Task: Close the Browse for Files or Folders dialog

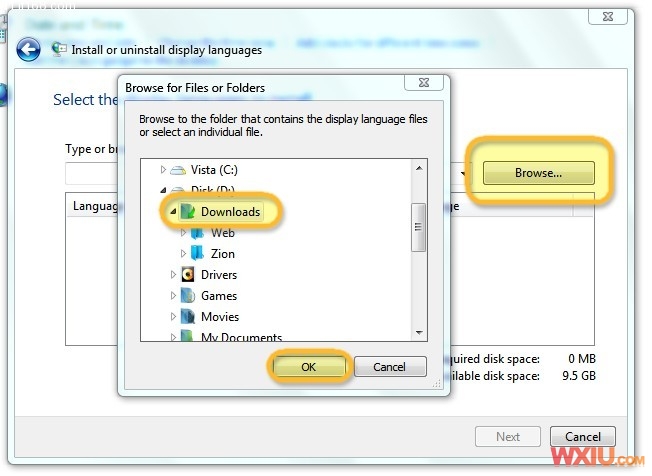Action: tap(423, 83)
